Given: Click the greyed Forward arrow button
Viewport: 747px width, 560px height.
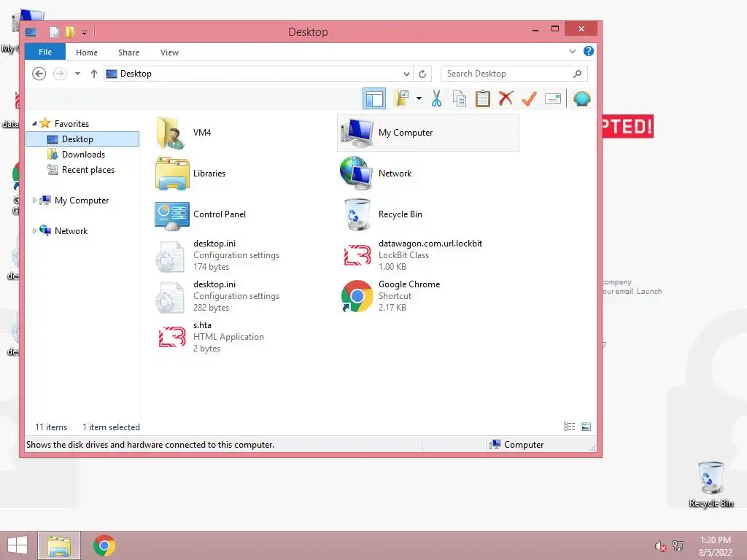Looking at the screenshot, I should coord(60,74).
